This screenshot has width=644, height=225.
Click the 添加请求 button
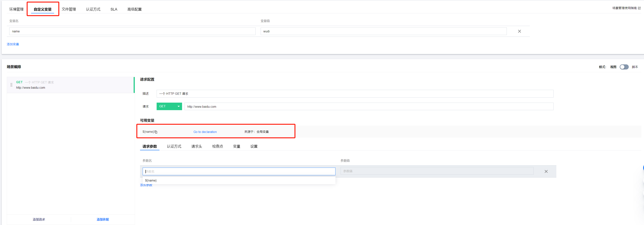(x=39, y=219)
